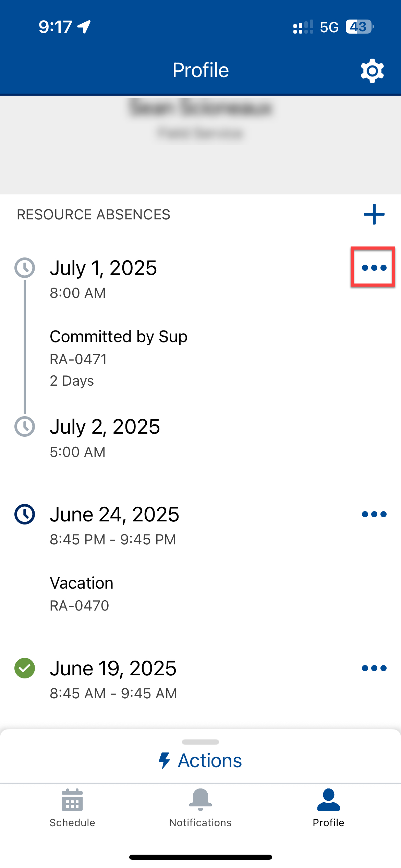The width and height of the screenshot is (401, 868).
Task: Open settings gear in Profile header
Action: [372, 71]
